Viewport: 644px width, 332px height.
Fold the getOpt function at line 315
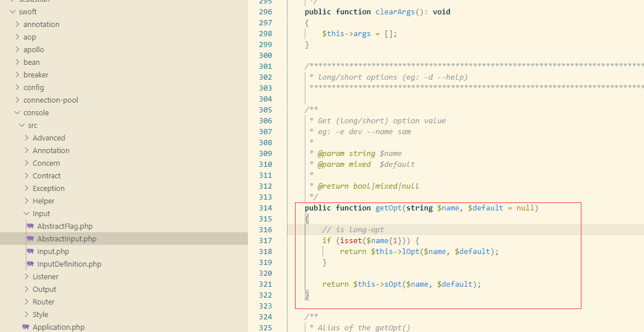281,218
